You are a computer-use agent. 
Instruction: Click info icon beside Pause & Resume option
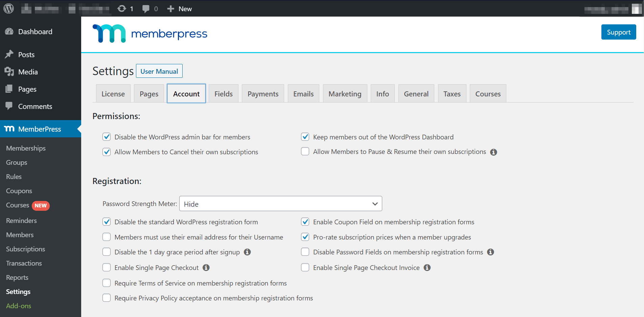point(493,152)
